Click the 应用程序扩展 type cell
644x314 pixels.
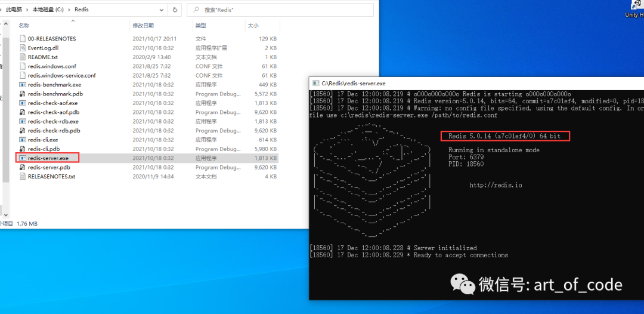pos(211,48)
